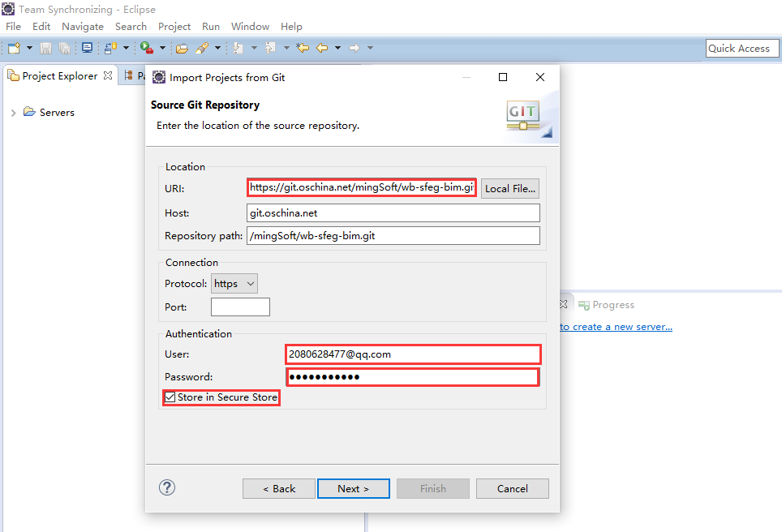Click the Search flashlight toolbar icon
Viewport: 782px width, 532px height.
[202, 48]
